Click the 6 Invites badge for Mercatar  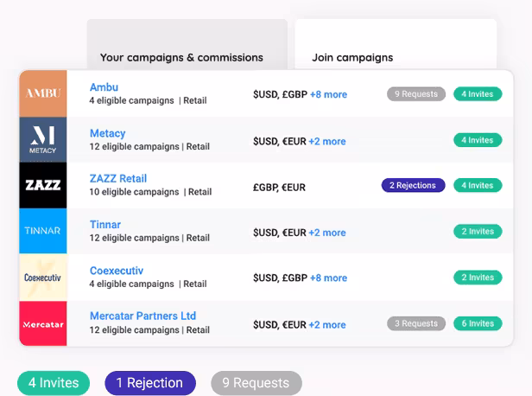click(478, 323)
